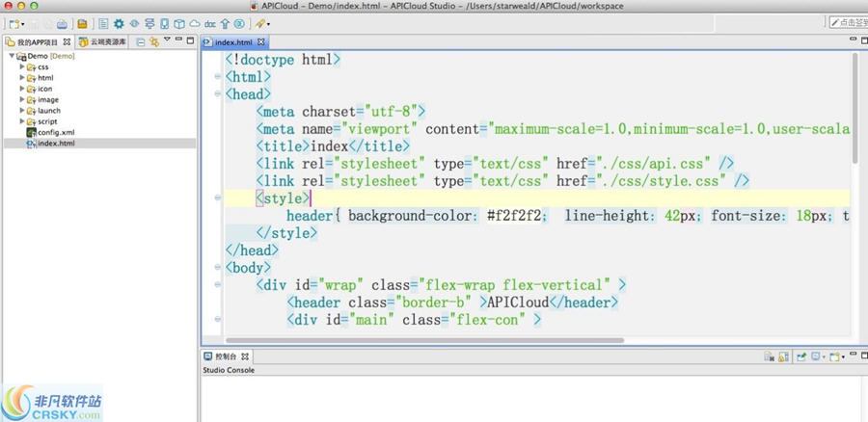Minimize the editor area
Viewport: 868px width, 422px height.
coord(853,40)
